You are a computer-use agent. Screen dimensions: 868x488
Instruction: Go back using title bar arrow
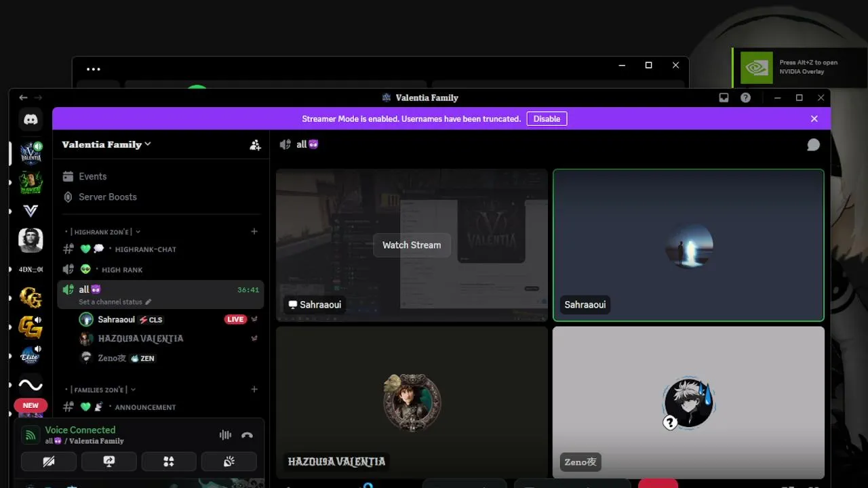pyautogui.click(x=23, y=98)
